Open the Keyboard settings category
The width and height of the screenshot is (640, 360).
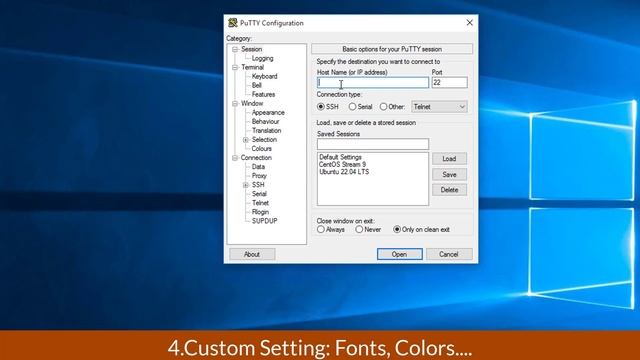(264, 76)
